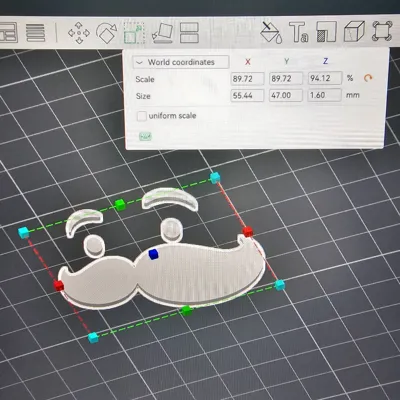This screenshot has height=400, width=400.
Task: Click the Scale Z field showing 94.12
Action: coord(325,78)
